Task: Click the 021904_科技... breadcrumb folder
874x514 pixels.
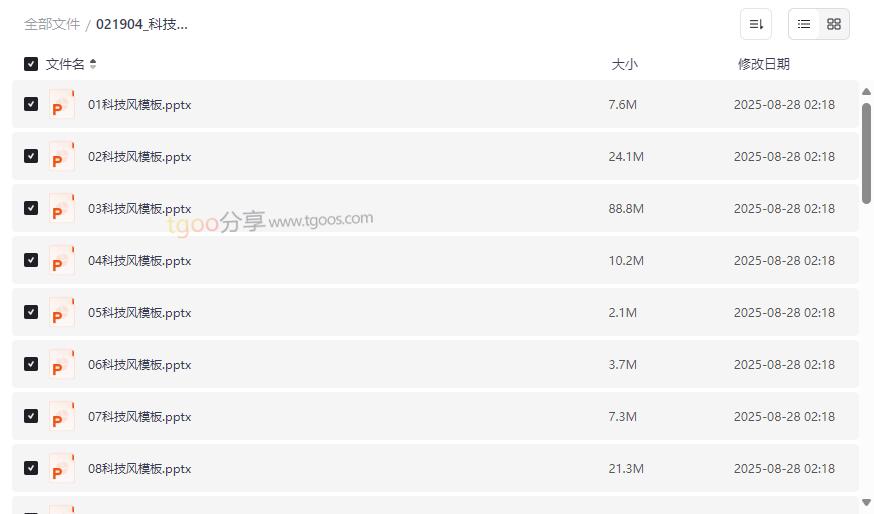Action: (x=142, y=24)
